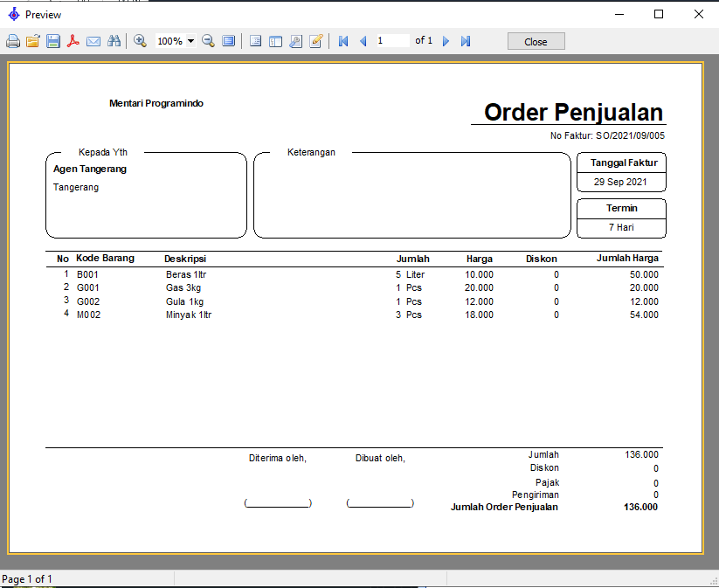Screen dimensions: 719x588
Task: Click the 'Keterangan' box label
Action: [311, 152]
